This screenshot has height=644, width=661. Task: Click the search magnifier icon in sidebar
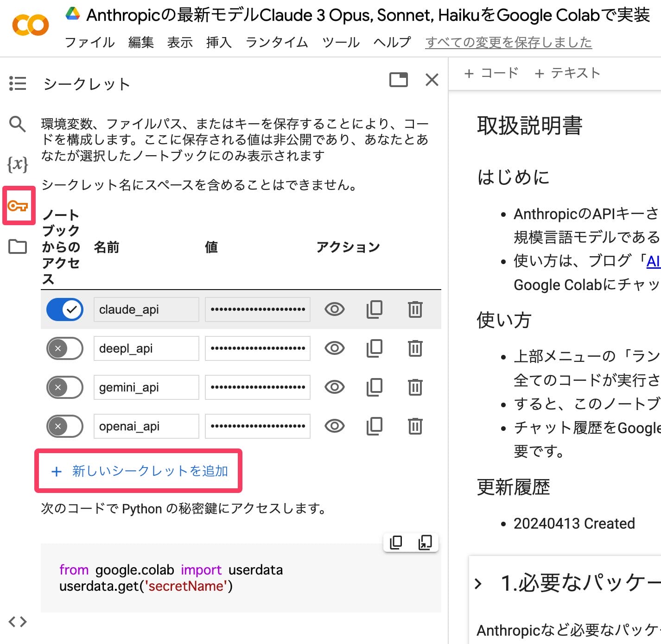click(x=18, y=124)
